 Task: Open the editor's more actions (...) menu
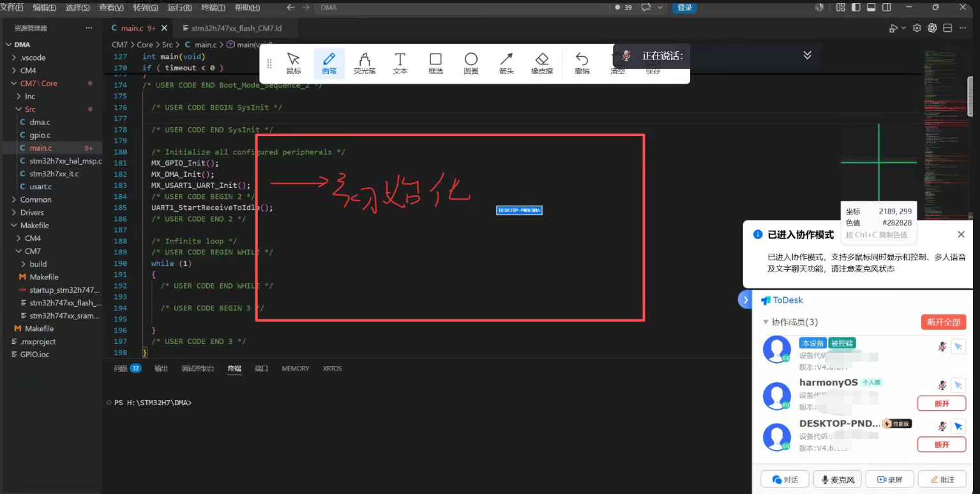(963, 28)
